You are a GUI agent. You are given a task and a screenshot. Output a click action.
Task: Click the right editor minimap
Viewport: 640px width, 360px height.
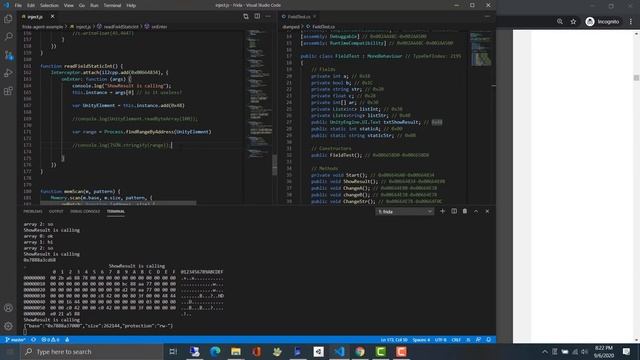click(x=481, y=49)
